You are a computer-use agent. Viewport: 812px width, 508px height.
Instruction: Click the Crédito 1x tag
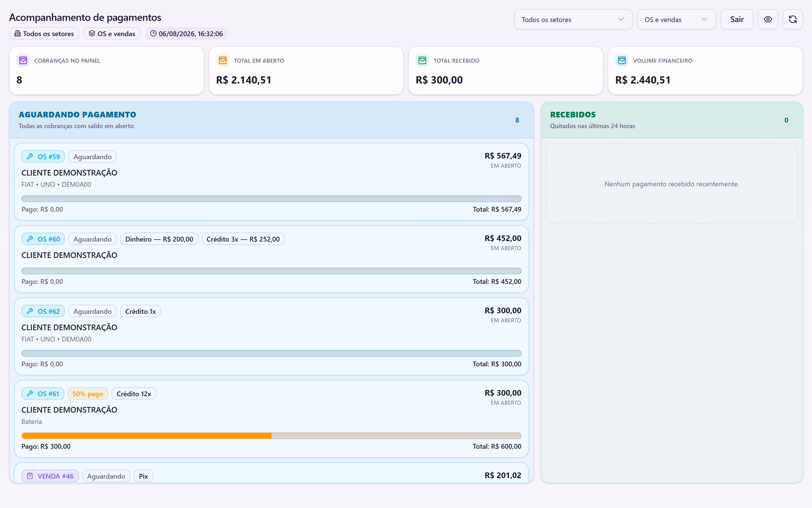140,311
